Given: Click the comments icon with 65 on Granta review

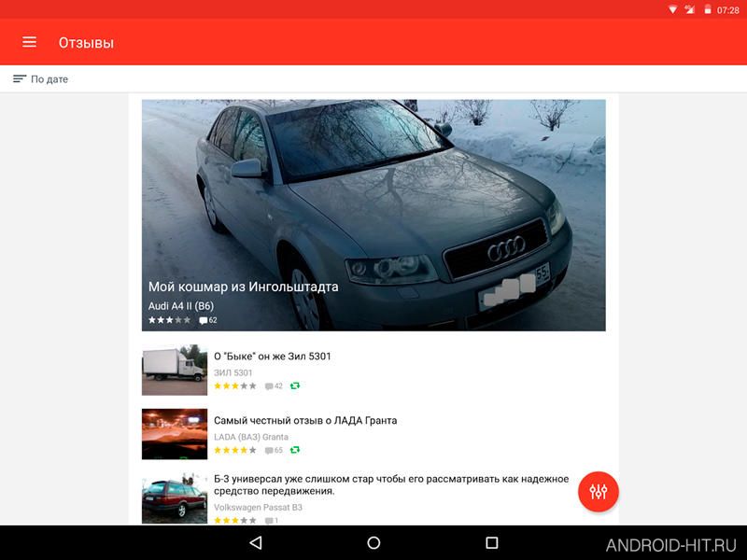Looking at the screenshot, I should coord(274,451).
